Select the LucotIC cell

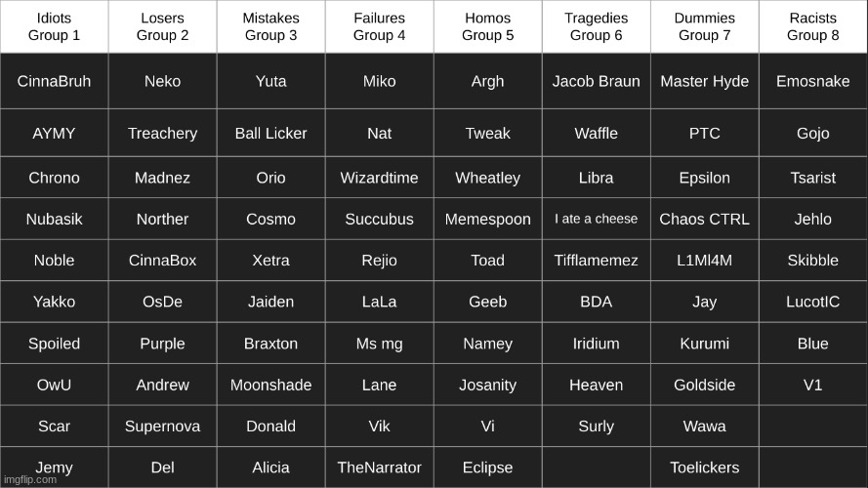pos(813,302)
